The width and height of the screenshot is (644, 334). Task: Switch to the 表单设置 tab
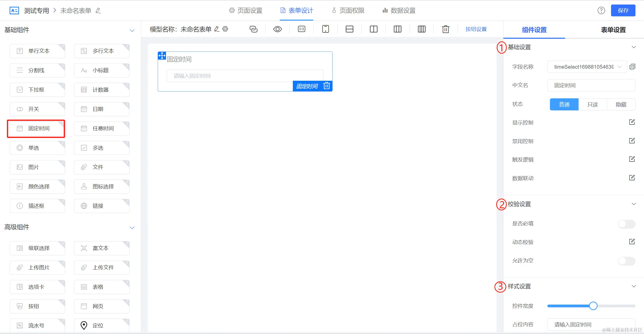(613, 30)
